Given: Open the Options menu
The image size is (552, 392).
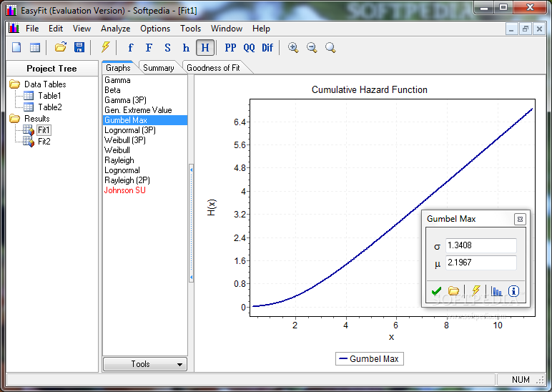Looking at the screenshot, I should 155,29.
